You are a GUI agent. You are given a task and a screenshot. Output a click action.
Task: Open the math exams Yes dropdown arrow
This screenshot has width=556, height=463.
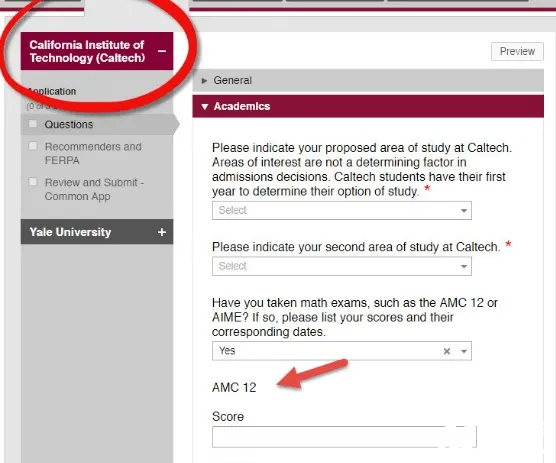point(464,351)
